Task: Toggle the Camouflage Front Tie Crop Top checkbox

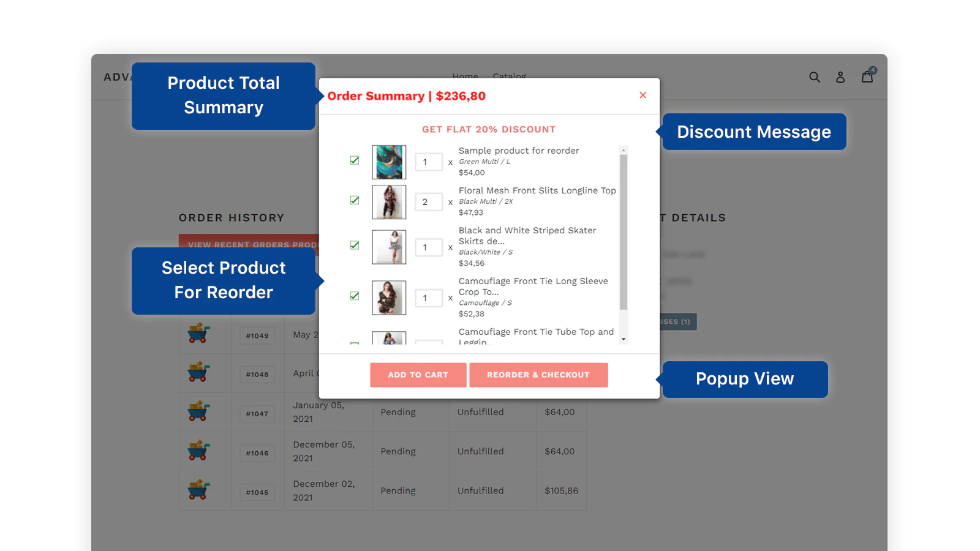Action: [355, 296]
